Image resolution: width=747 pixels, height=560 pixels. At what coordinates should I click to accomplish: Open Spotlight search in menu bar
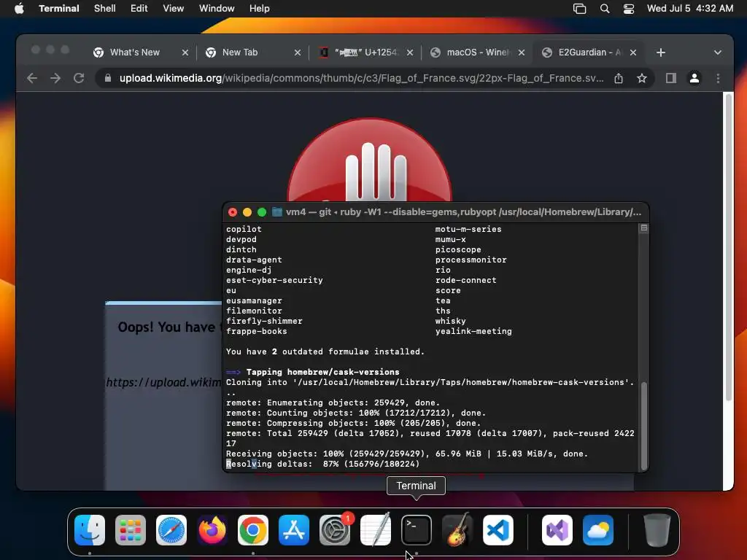tap(605, 9)
